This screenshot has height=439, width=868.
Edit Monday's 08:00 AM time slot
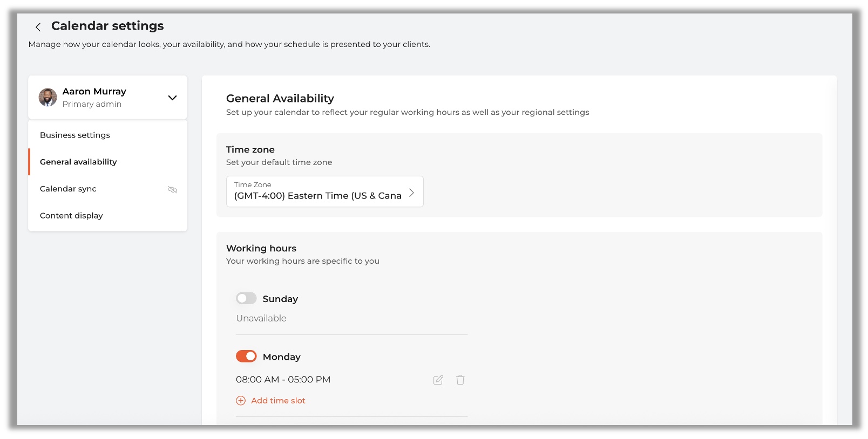pyautogui.click(x=438, y=380)
